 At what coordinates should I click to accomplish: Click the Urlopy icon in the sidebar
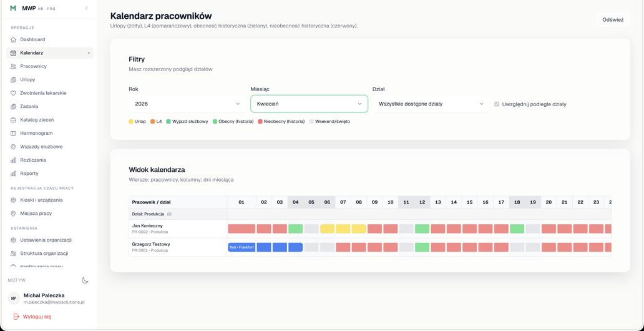click(13, 80)
